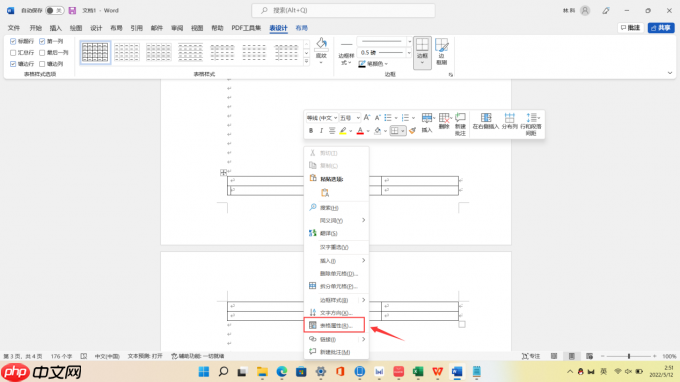Open the 笔颜色 pen color dropdown

(386, 64)
